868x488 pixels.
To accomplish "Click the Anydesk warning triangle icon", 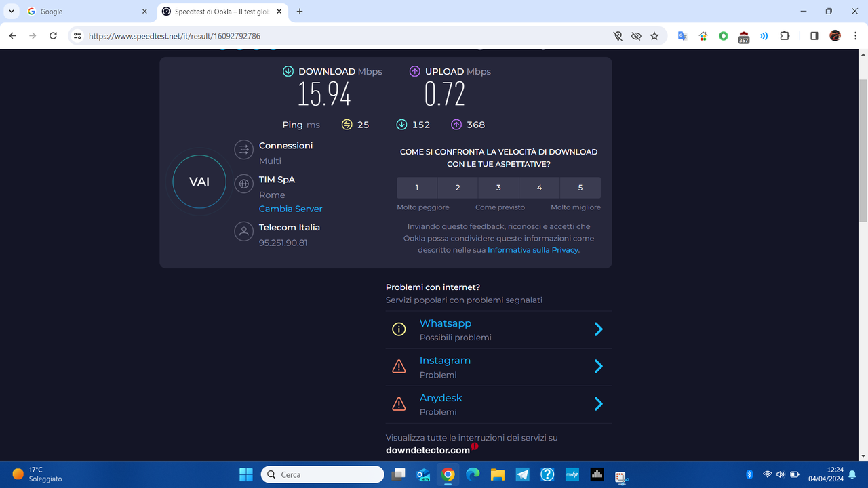I will [x=399, y=404].
